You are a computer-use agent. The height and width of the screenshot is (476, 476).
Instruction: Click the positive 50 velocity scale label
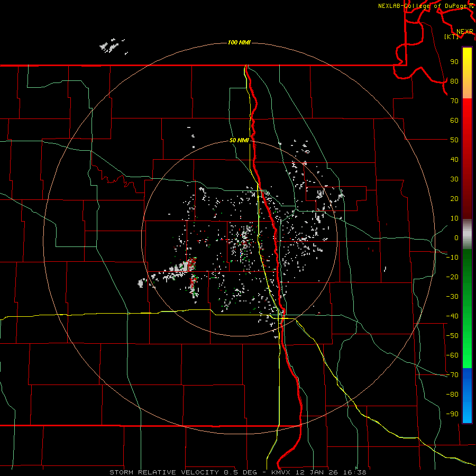[x=454, y=140]
